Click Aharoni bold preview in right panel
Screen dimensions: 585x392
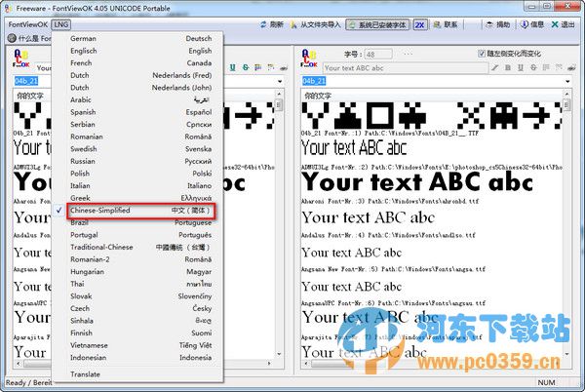[x=416, y=182]
